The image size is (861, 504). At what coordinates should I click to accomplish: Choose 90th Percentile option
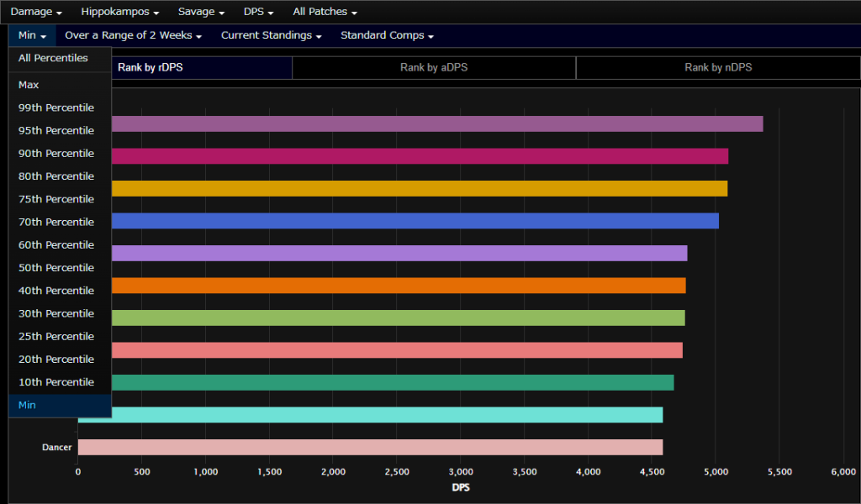60,154
